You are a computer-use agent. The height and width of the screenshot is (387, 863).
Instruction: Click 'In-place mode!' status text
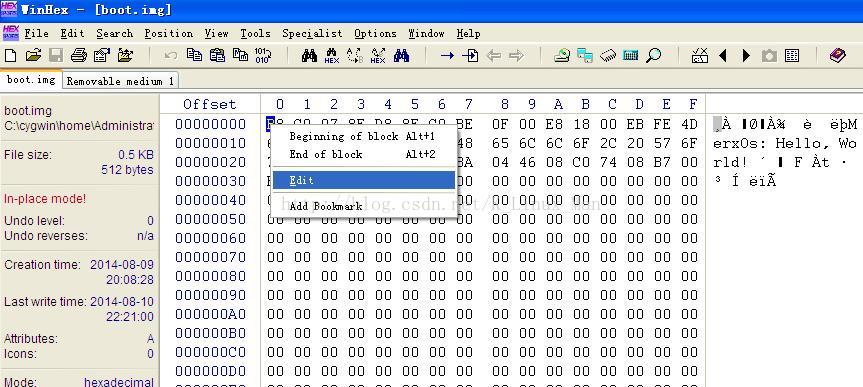pos(45,199)
